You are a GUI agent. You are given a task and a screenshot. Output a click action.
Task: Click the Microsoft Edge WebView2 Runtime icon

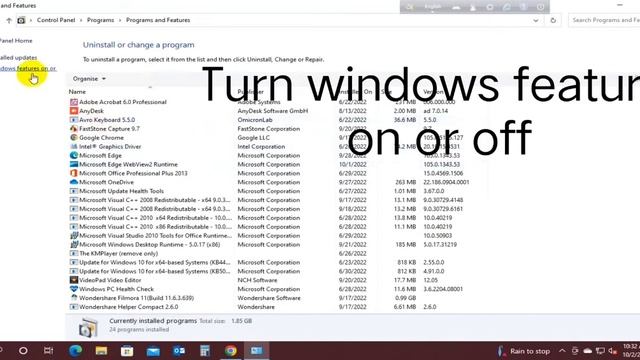(73, 164)
